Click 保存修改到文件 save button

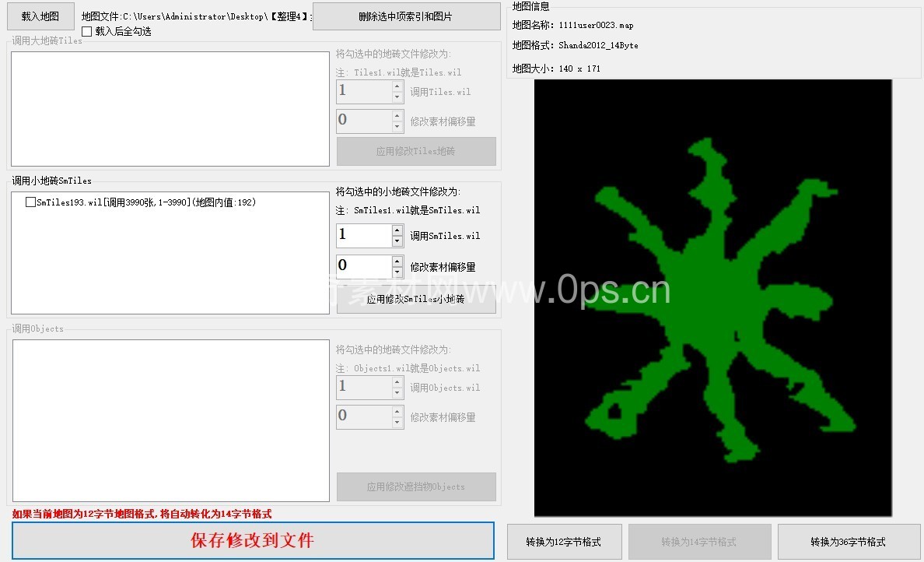[x=253, y=540]
